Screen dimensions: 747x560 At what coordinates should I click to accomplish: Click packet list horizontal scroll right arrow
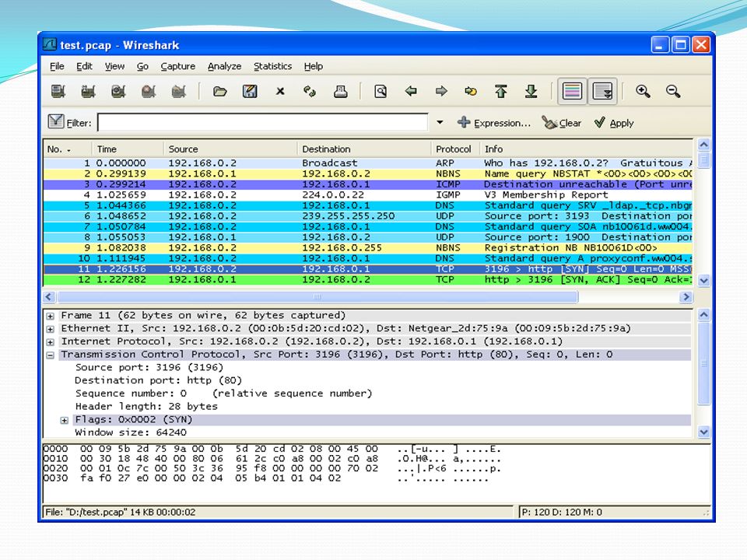coord(686,296)
